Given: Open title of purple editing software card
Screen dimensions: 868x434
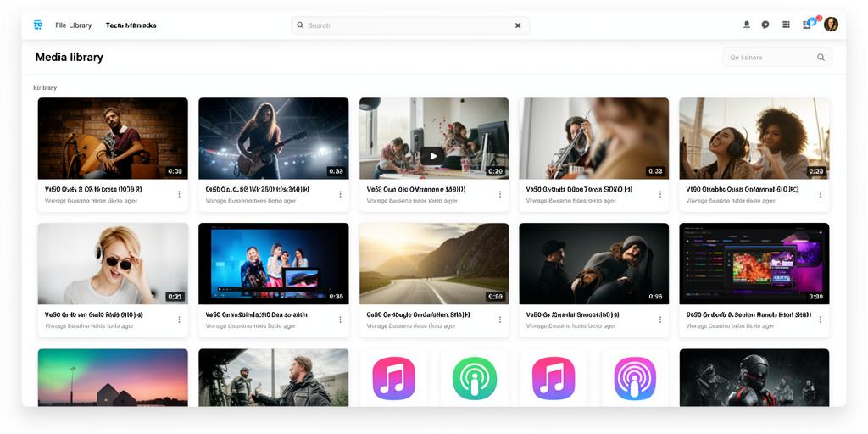Looking at the screenshot, I should click(748, 314).
